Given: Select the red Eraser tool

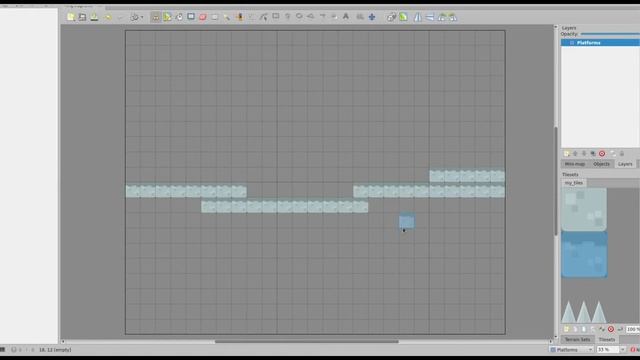Looking at the screenshot, I should [x=203, y=17].
